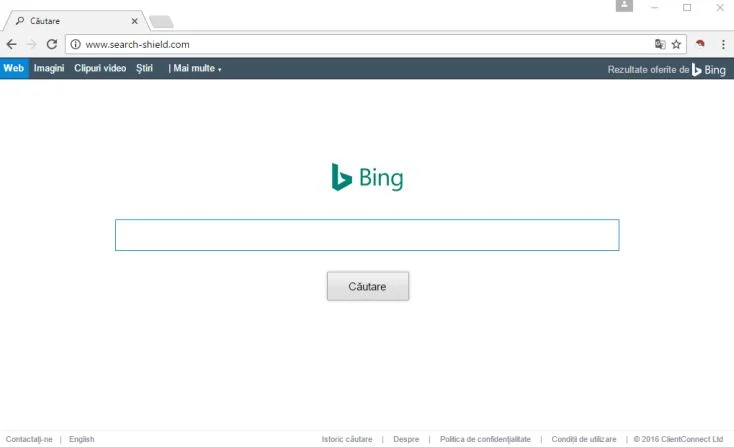Go back with the browser back arrow
This screenshot has width=734, height=447.
tap(11, 44)
